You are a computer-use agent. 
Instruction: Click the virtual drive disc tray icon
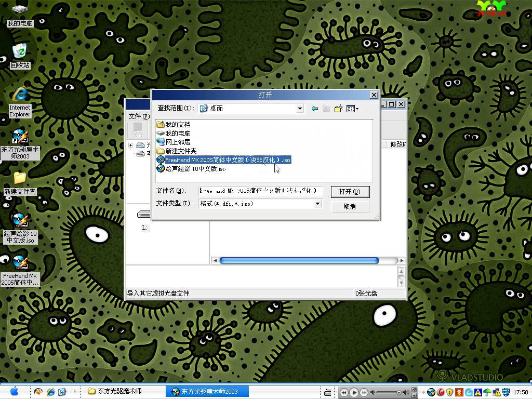pos(431,393)
